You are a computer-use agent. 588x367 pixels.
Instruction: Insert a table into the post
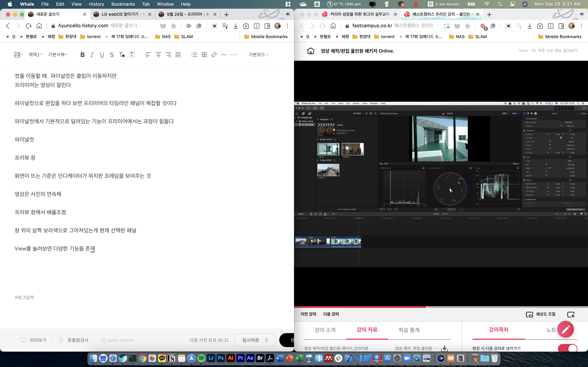tap(204, 55)
